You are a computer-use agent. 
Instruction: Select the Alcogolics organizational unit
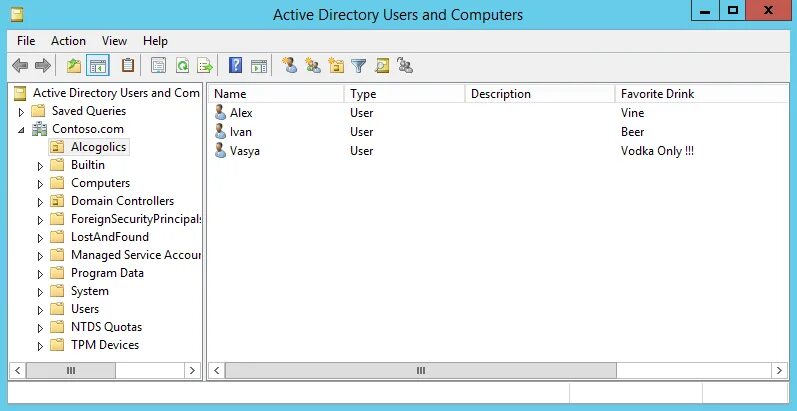point(98,147)
